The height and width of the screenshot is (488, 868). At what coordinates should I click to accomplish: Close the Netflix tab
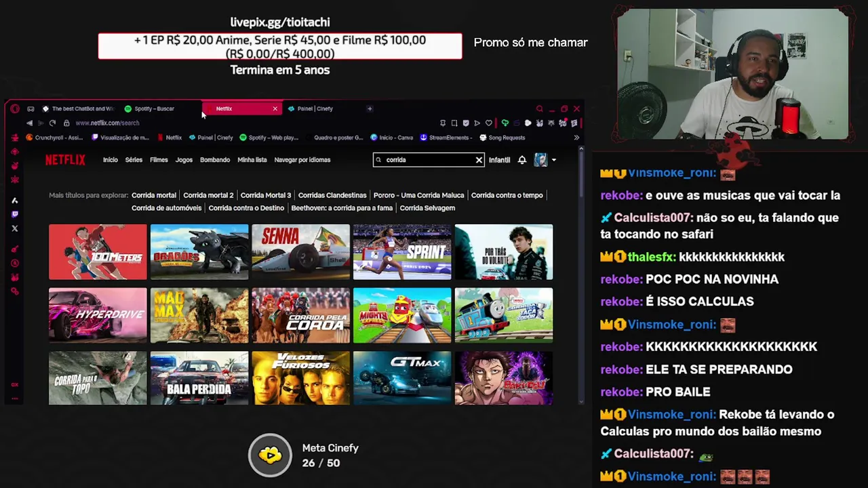[275, 108]
